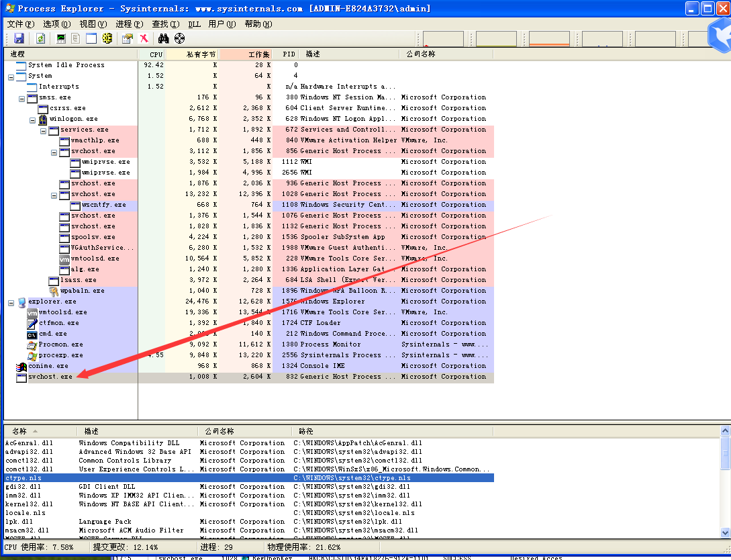This screenshot has height=560, width=731.
Task: Collapse the smss.exe tree node
Action: [22, 99]
